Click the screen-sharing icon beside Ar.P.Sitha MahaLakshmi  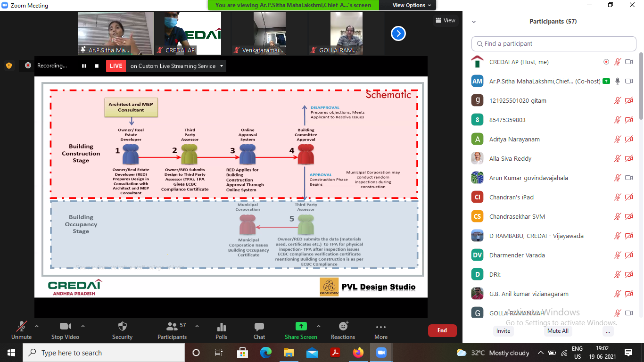click(x=606, y=81)
